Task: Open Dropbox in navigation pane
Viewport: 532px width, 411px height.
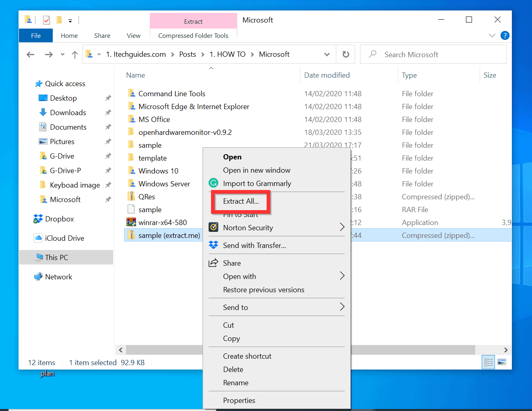Action: [59, 219]
